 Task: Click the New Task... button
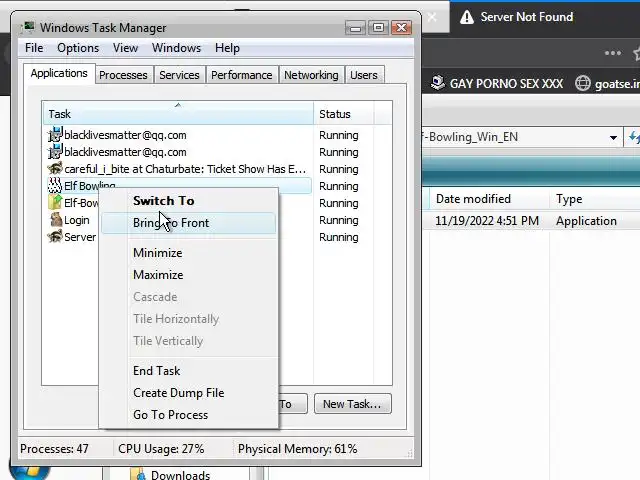(353, 404)
